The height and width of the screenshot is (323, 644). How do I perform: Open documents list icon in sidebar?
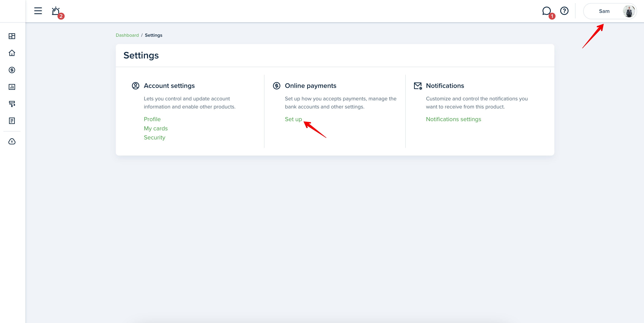[x=12, y=121]
